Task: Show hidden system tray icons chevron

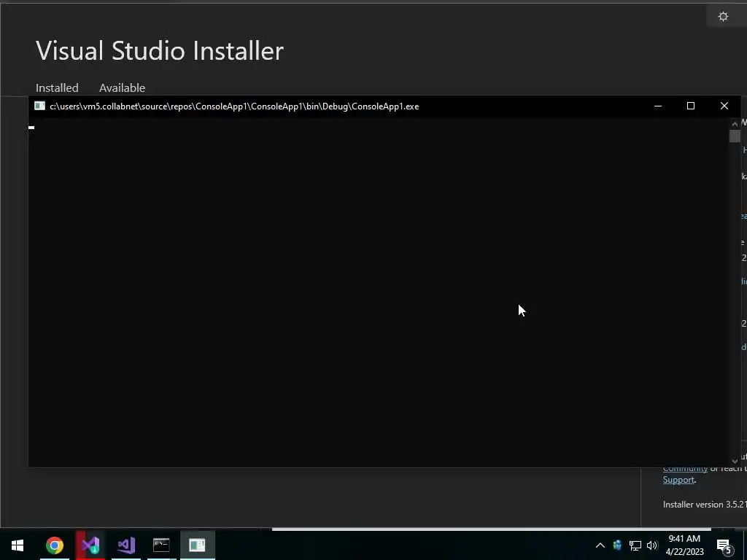Action: [600, 545]
